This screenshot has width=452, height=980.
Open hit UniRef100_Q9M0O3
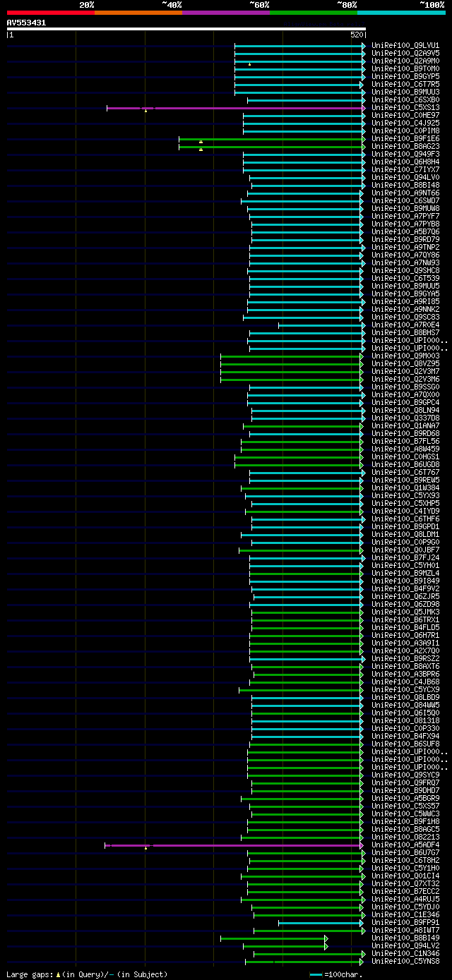[405, 356]
